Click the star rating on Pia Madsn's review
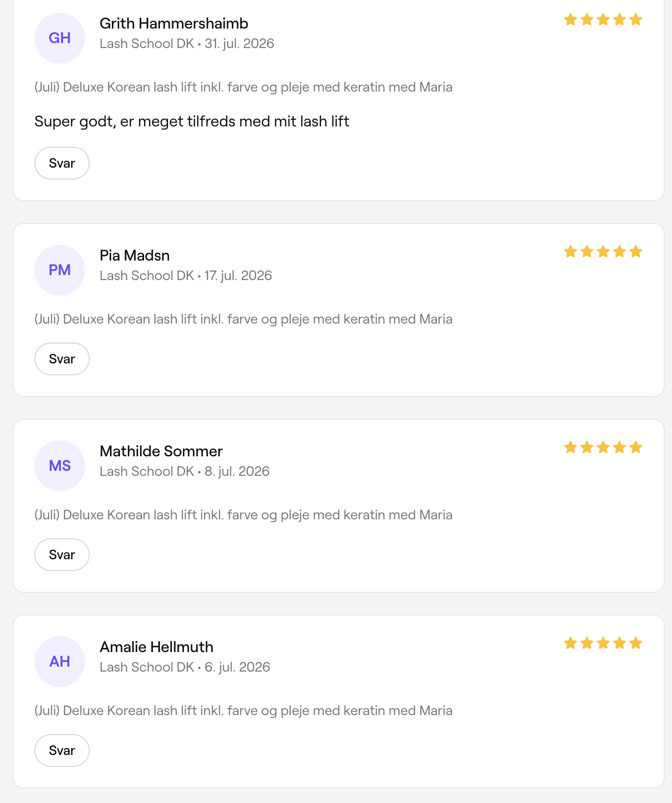This screenshot has height=803, width=672. point(603,252)
